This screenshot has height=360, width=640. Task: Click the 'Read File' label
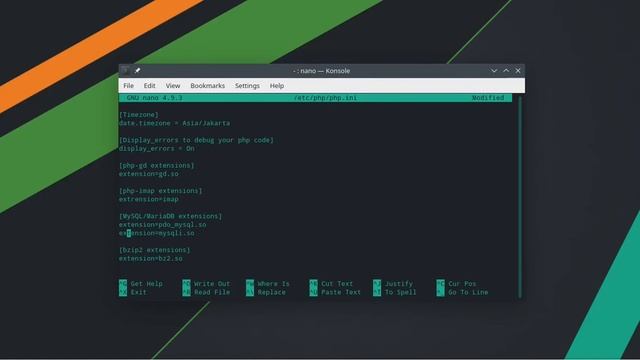tap(212, 292)
